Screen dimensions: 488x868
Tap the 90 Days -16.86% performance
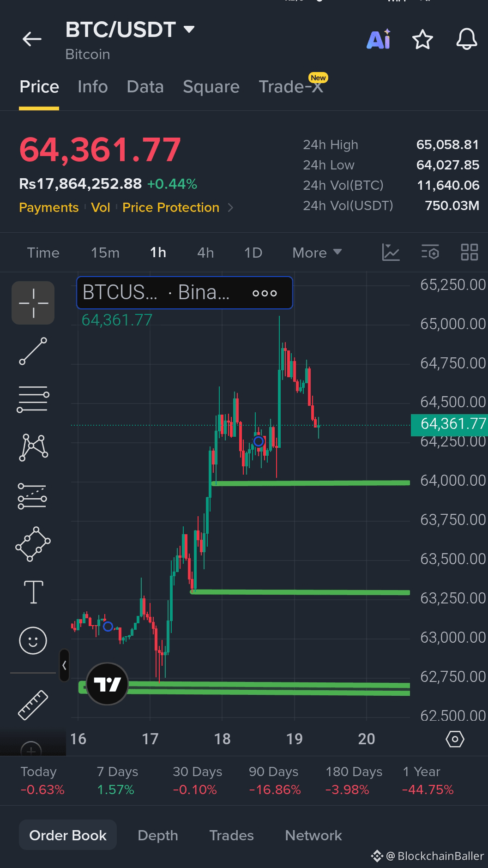coord(274,780)
